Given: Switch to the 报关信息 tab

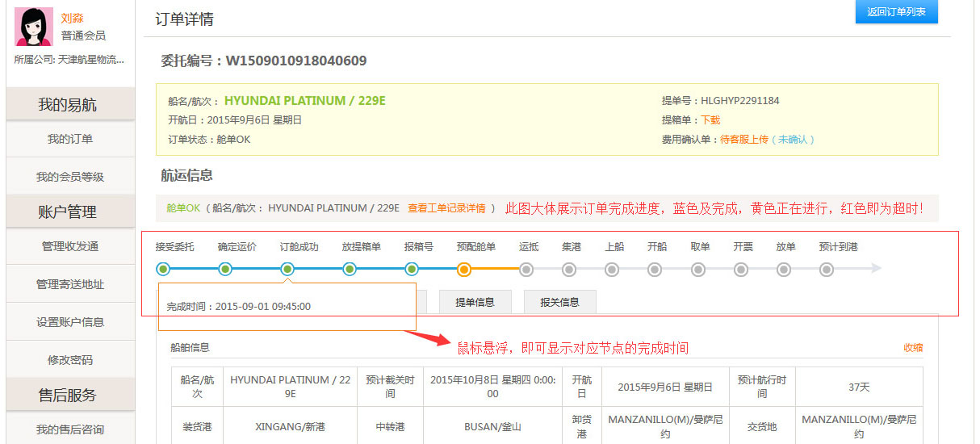Looking at the screenshot, I should click(x=559, y=302).
